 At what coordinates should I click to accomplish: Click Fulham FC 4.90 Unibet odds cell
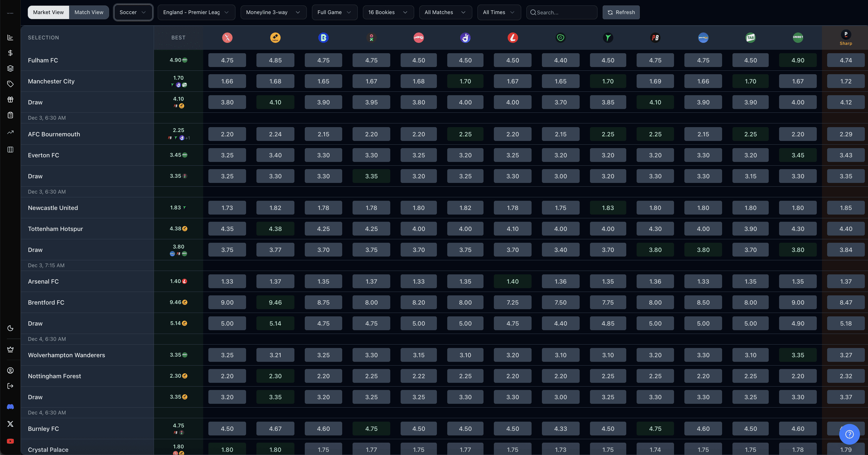click(x=797, y=60)
